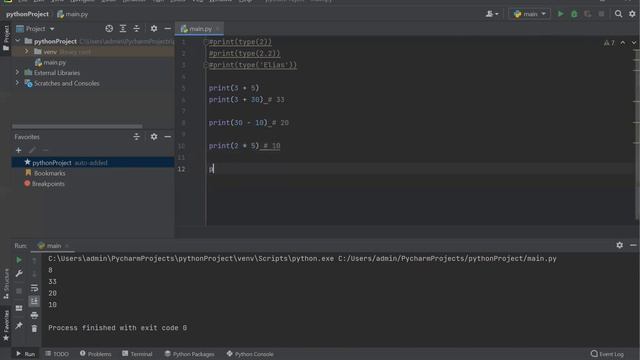Click code line print(2 * 5)

(x=234, y=146)
